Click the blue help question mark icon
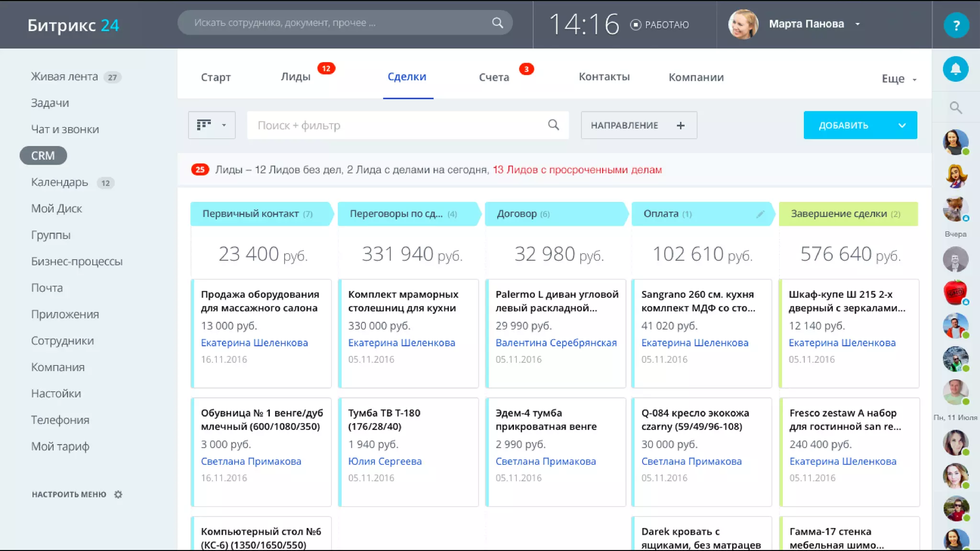The height and width of the screenshot is (551, 980). coord(956,25)
